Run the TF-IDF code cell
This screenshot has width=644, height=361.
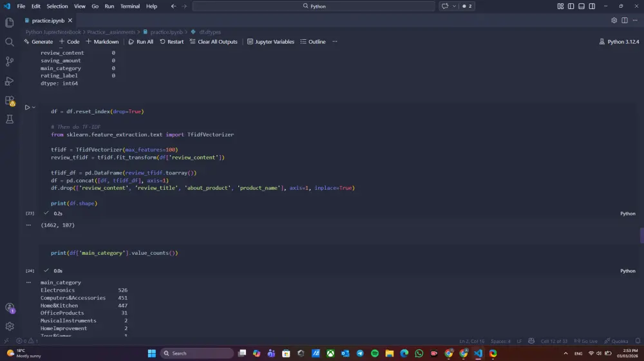[x=27, y=107]
